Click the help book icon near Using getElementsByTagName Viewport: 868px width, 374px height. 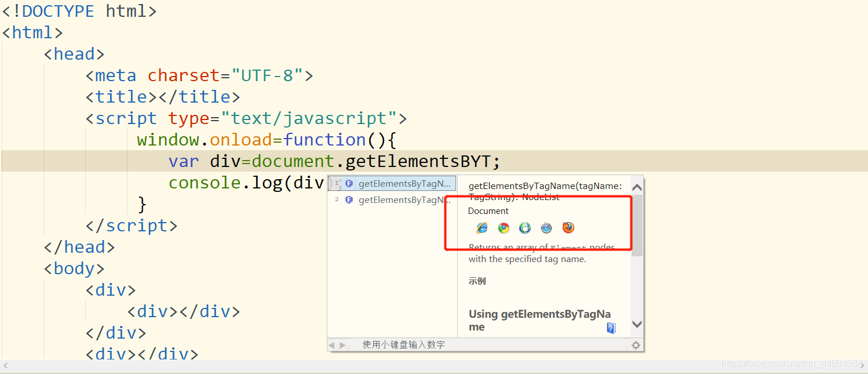click(x=611, y=328)
